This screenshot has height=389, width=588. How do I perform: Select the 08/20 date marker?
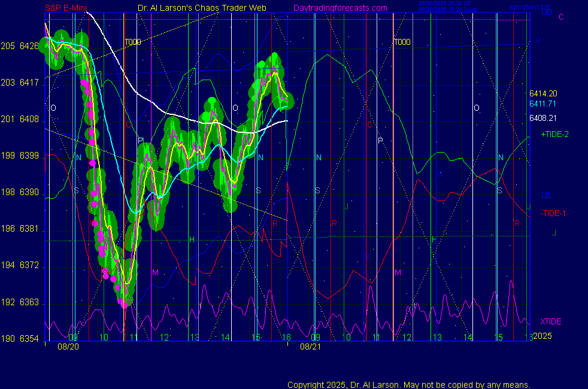(x=66, y=347)
